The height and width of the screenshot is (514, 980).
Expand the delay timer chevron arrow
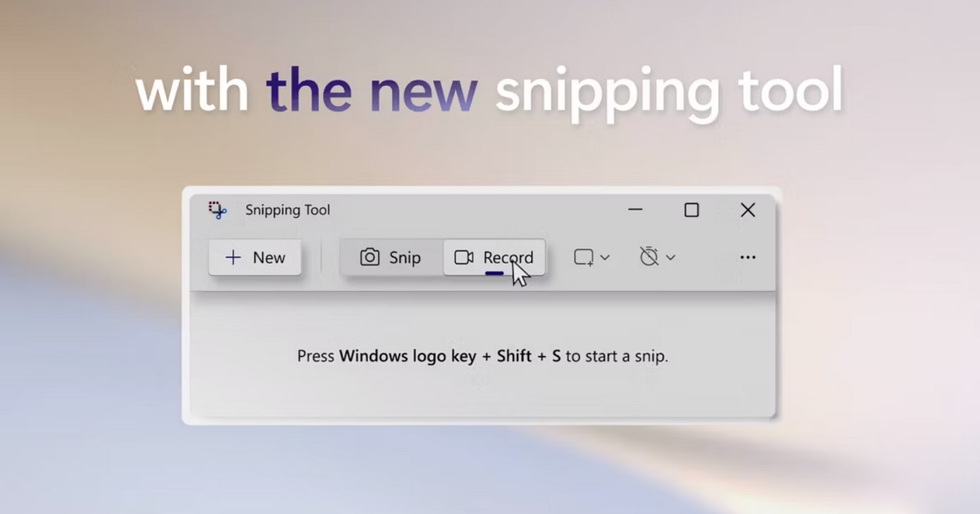coord(671,258)
